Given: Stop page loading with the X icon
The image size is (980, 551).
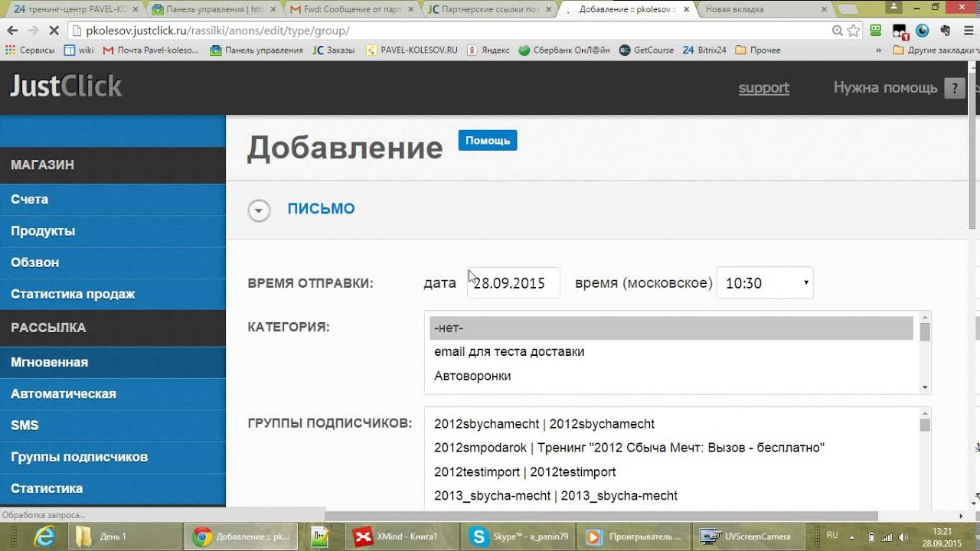Looking at the screenshot, I should pos(54,31).
